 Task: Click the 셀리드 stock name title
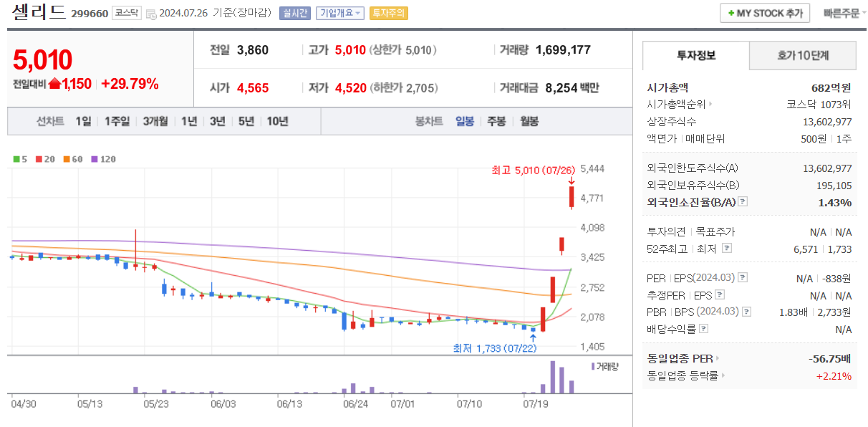click(39, 12)
